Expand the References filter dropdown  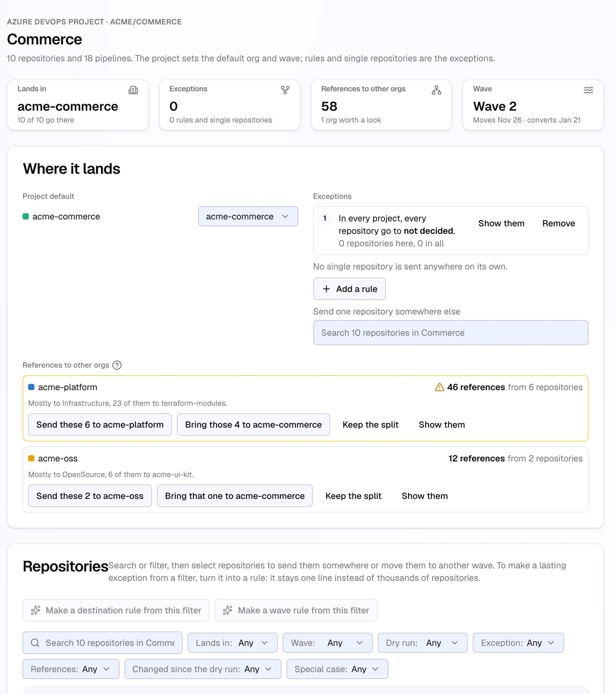coord(71,669)
